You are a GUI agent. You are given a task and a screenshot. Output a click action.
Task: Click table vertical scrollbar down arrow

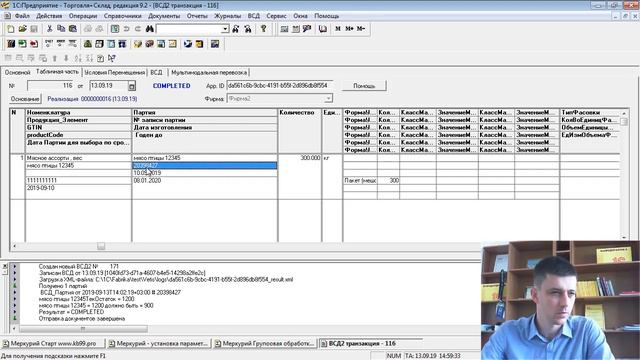point(624,238)
